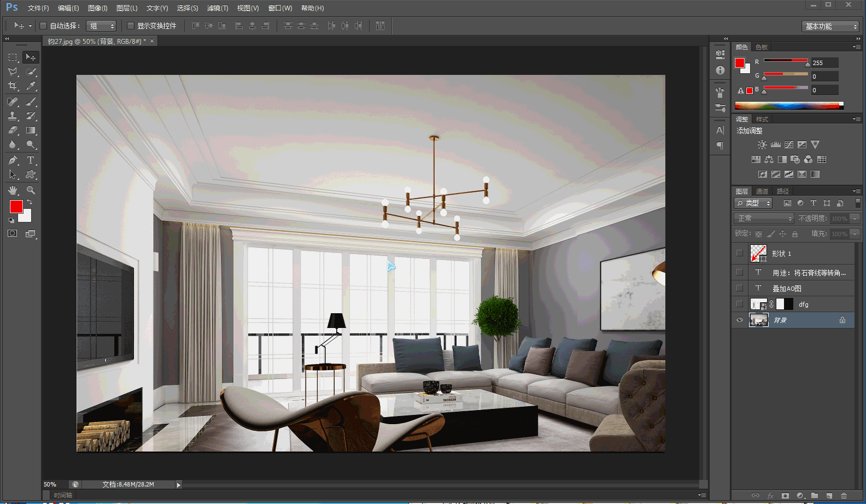866x504 pixels.
Task: Change the screen mode from the toolbox
Action: click(31, 233)
